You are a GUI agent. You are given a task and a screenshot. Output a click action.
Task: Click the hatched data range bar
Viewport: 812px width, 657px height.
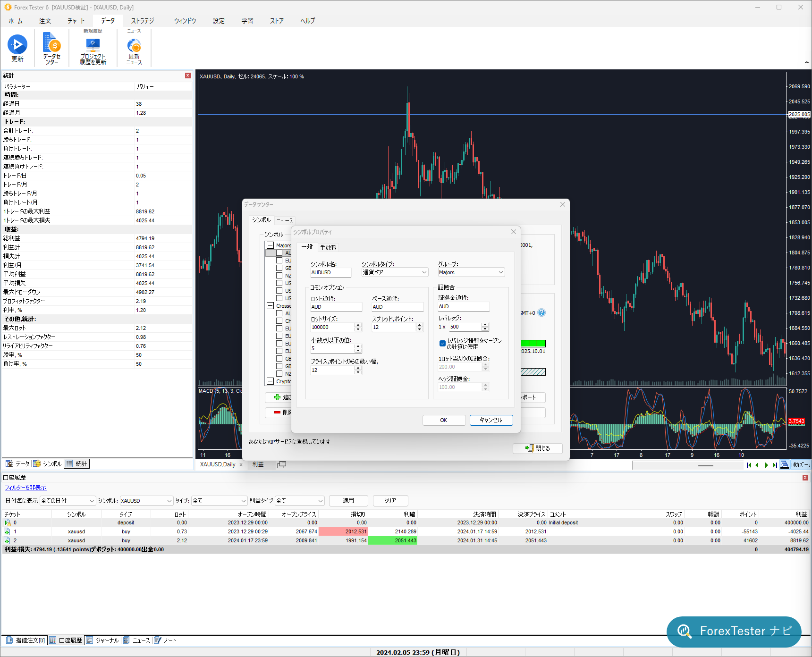pos(533,372)
